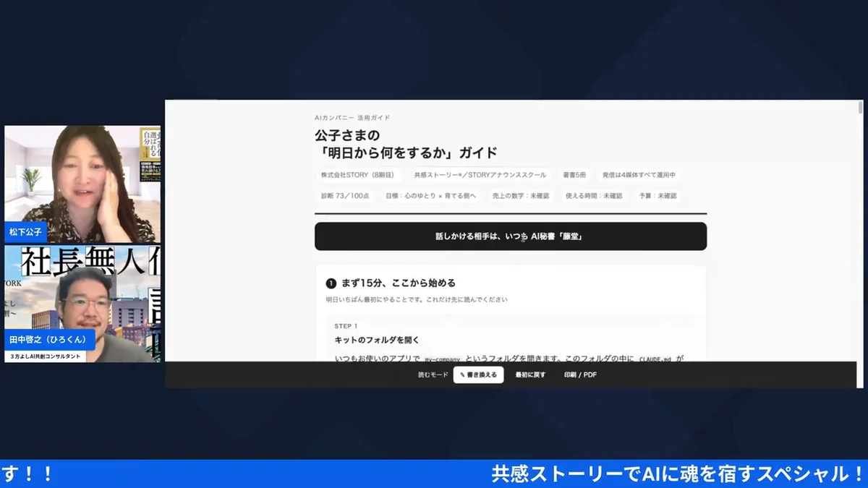Click the 診断 73／100点 tag
The width and height of the screenshot is (868, 488).
[x=346, y=196]
